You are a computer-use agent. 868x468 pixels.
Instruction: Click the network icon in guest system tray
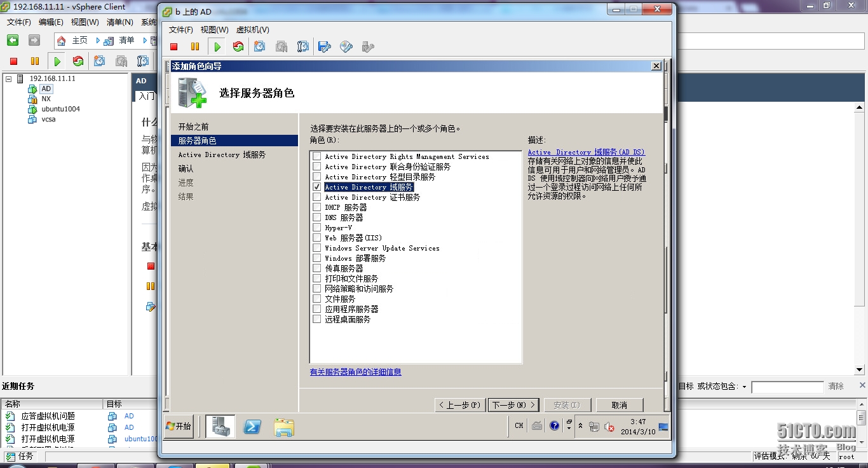click(x=594, y=427)
